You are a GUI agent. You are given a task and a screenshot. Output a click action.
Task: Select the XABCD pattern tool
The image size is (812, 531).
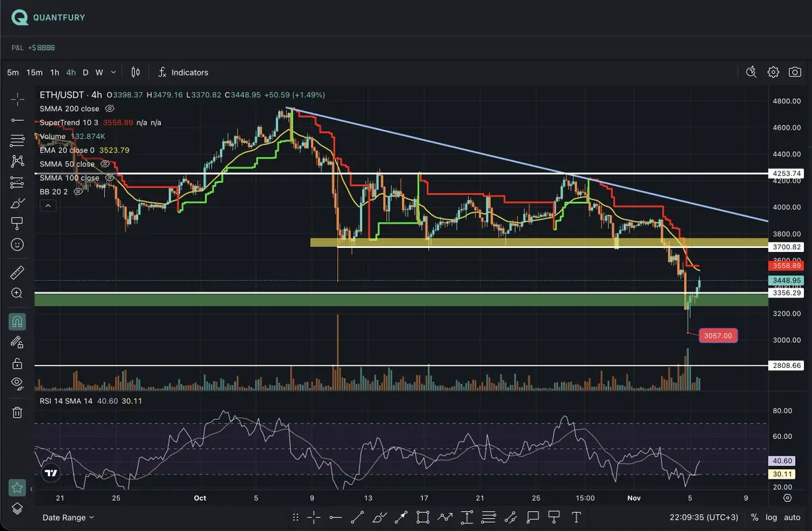(17, 161)
